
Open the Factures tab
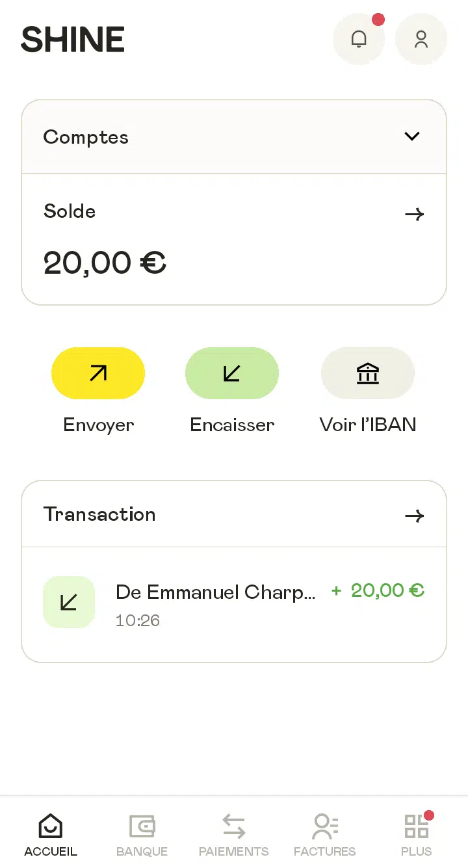click(325, 835)
